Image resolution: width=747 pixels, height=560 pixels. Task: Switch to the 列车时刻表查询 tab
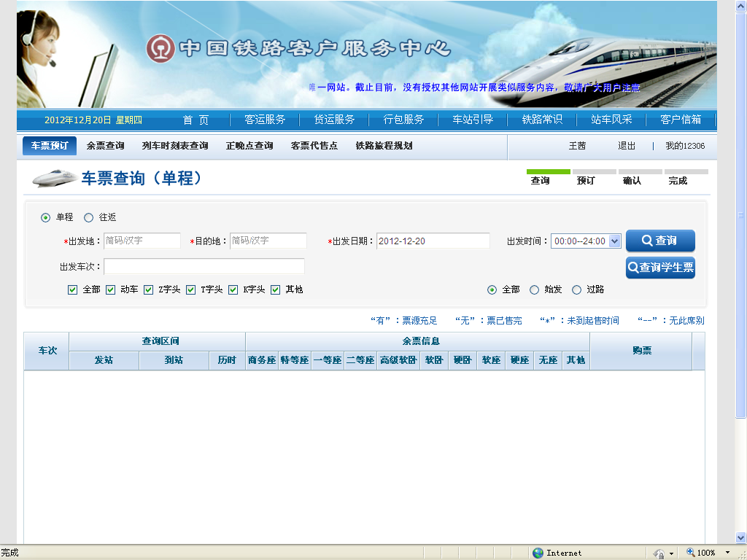(175, 146)
